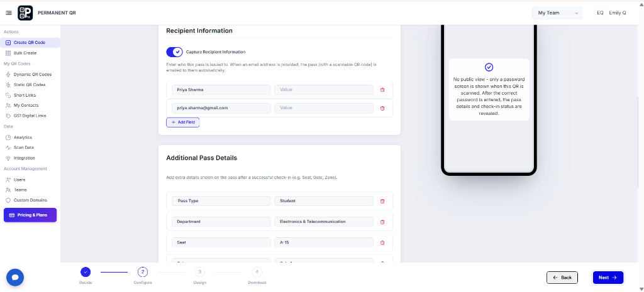Open the hamburger menu icon

[x=9, y=13]
